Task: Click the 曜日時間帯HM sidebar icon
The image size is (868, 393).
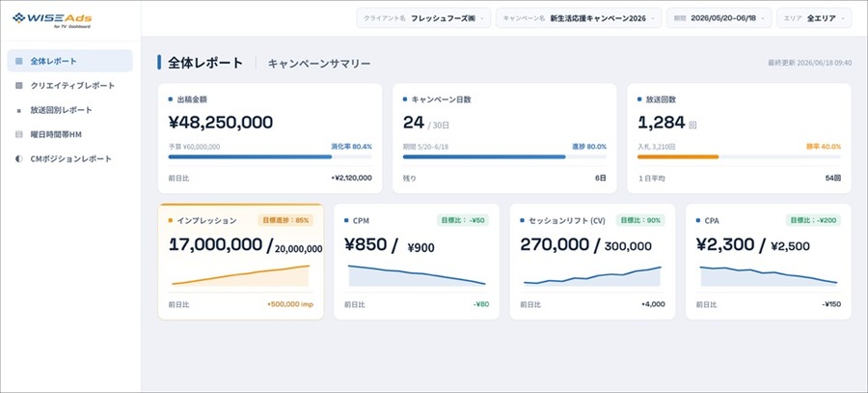Action: (19, 134)
